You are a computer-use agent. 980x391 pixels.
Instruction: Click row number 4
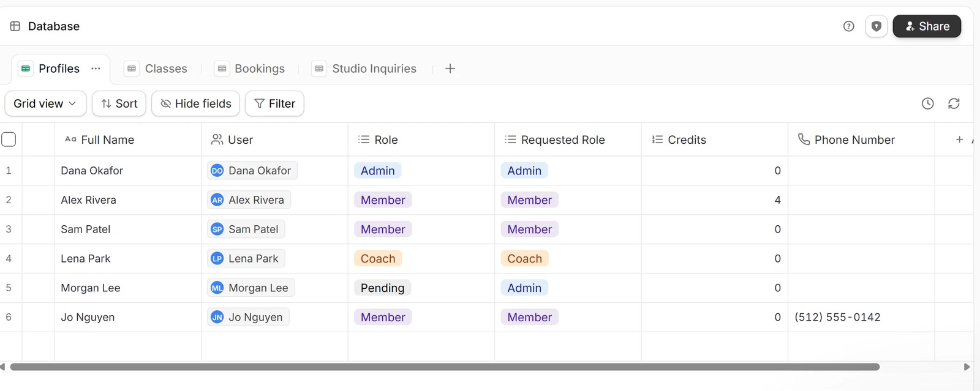9,259
